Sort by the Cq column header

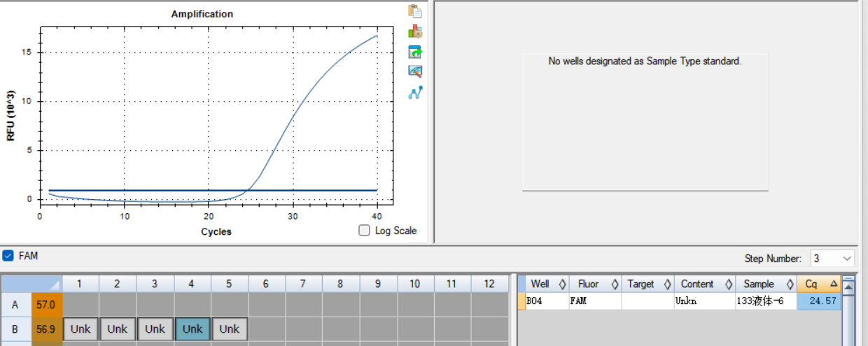[819, 284]
